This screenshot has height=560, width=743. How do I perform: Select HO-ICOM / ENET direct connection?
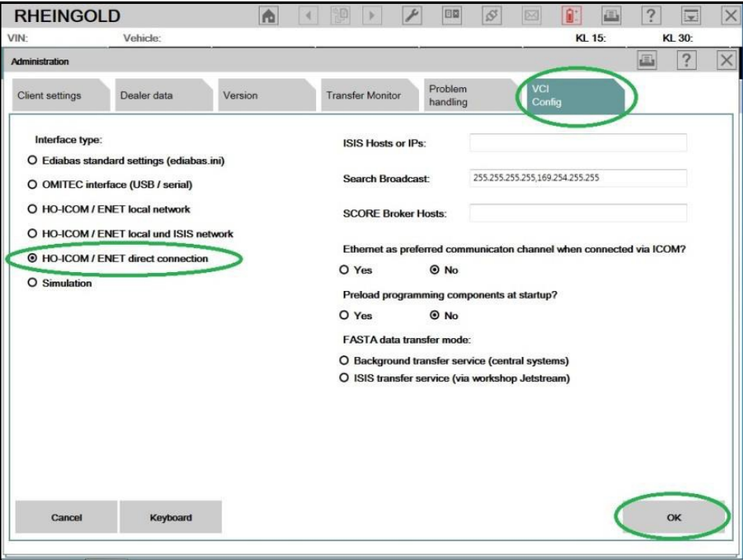point(32,258)
